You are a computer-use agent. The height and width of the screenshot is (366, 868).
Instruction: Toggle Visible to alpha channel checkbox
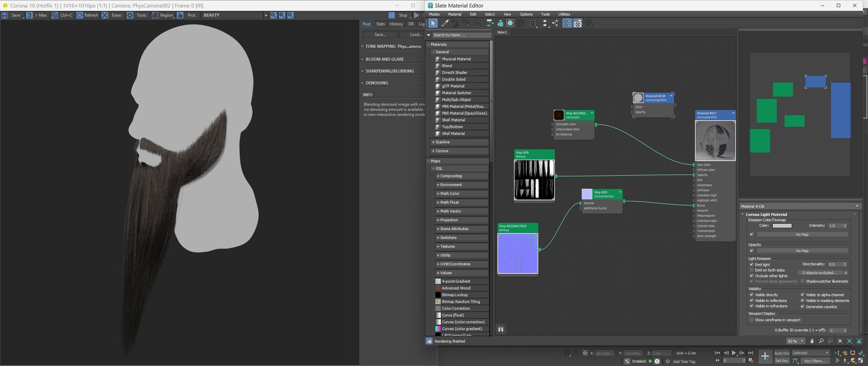(x=803, y=295)
